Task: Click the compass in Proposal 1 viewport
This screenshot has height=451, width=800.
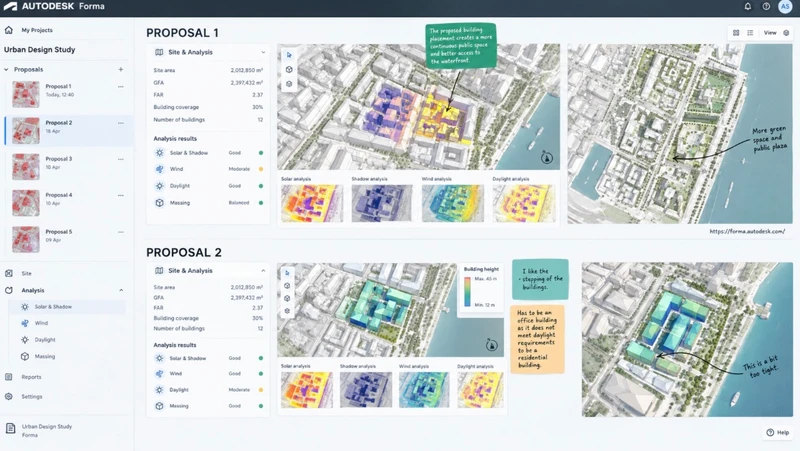Action: click(547, 158)
